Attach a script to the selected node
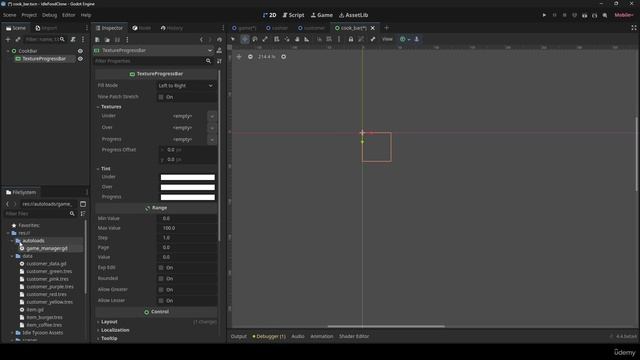 pos(73,39)
